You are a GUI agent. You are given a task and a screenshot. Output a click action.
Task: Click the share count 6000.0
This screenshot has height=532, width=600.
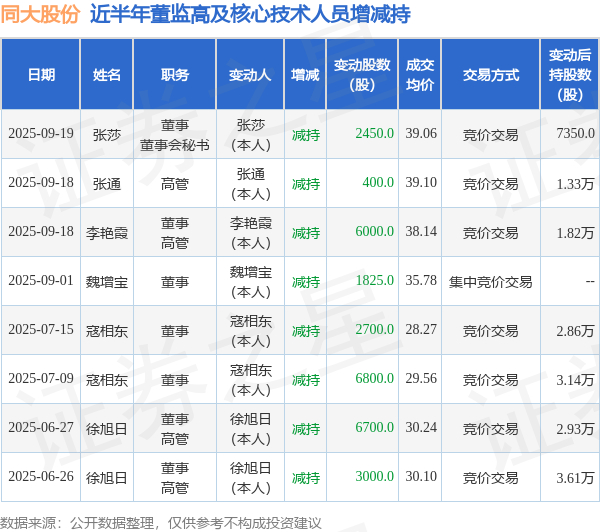[x=374, y=232]
